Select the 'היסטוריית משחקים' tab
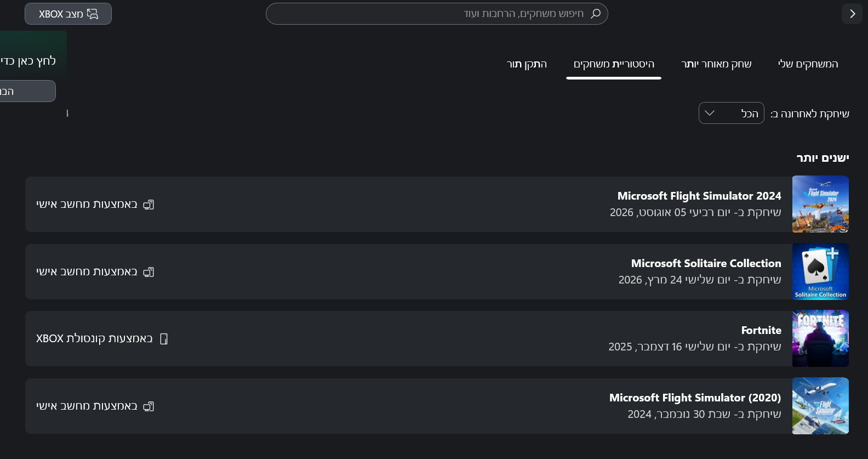The image size is (868, 459). [x=614, y=64]
